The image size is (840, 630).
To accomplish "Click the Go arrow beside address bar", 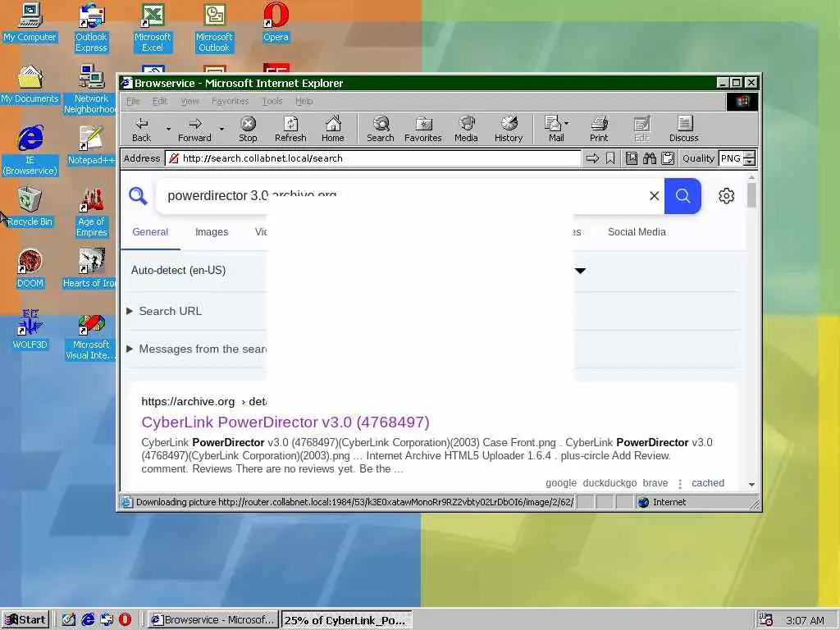I will point(592,158).
